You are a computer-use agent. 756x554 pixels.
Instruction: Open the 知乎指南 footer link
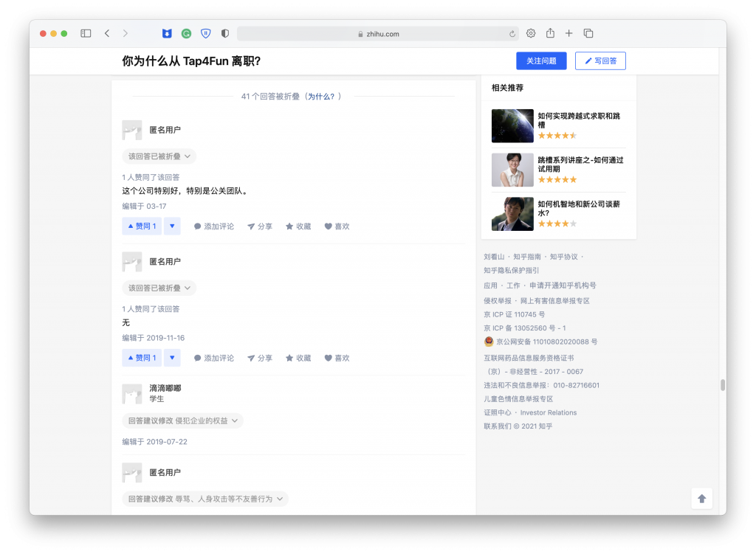click(x=527, y=257)
